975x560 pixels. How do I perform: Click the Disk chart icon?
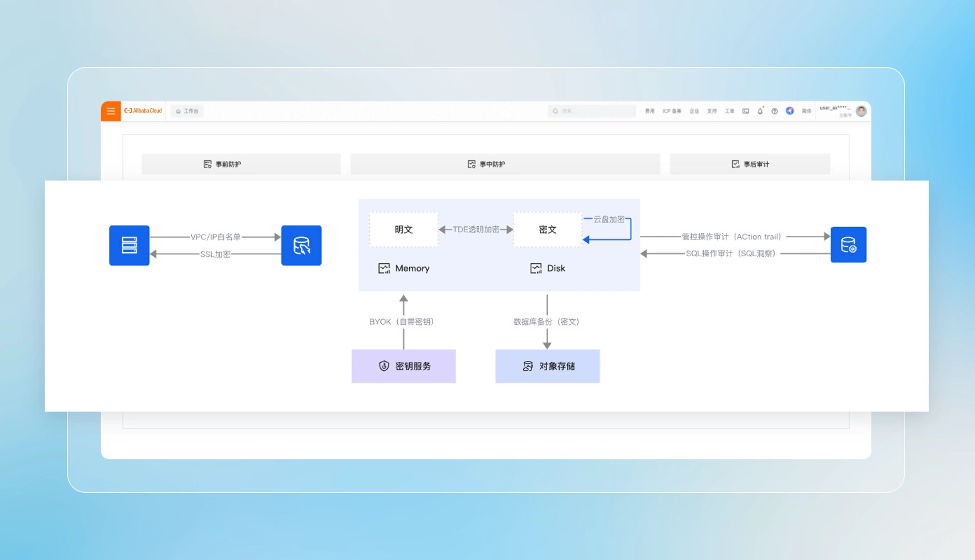(x=536, y=268)
